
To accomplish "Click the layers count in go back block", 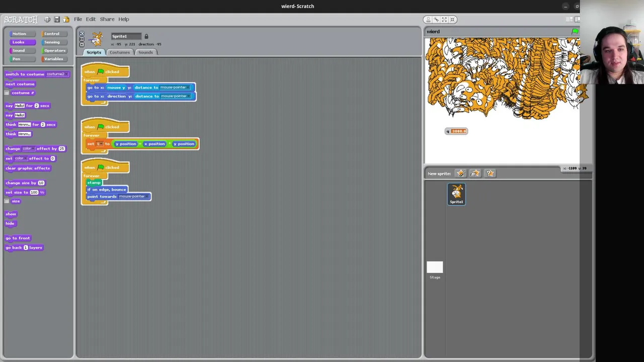I will pos(26,248).
